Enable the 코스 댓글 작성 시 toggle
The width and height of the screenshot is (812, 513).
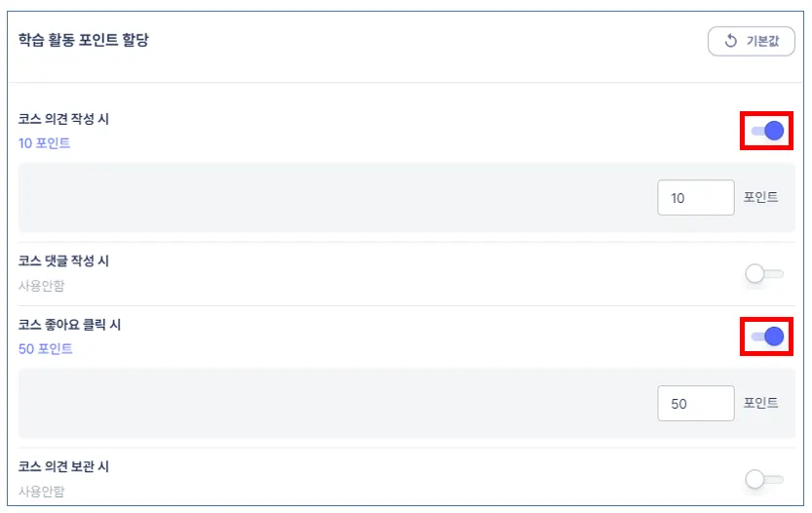(764, 274)
